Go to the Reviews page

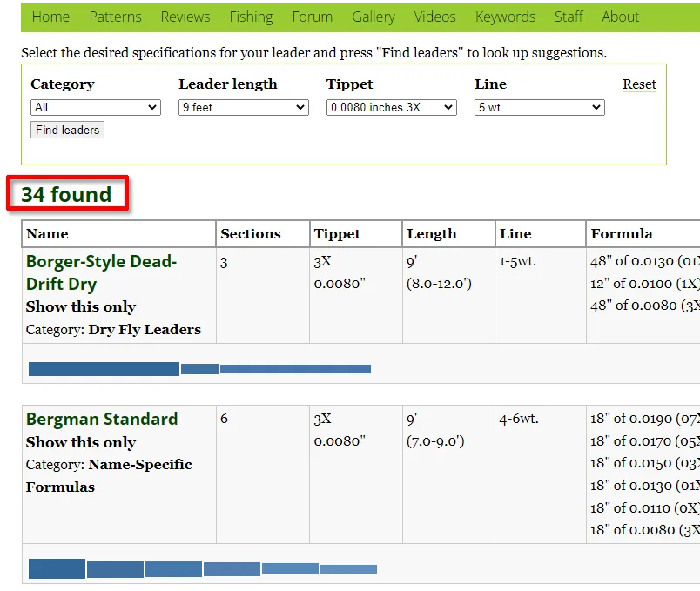pyautogui.click(x=185, y=17)
